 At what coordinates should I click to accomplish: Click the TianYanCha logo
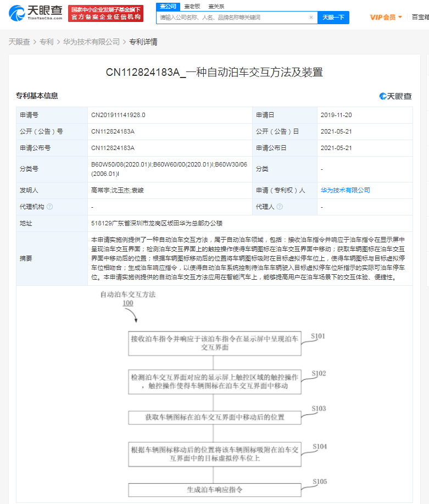tap(36, 13)
